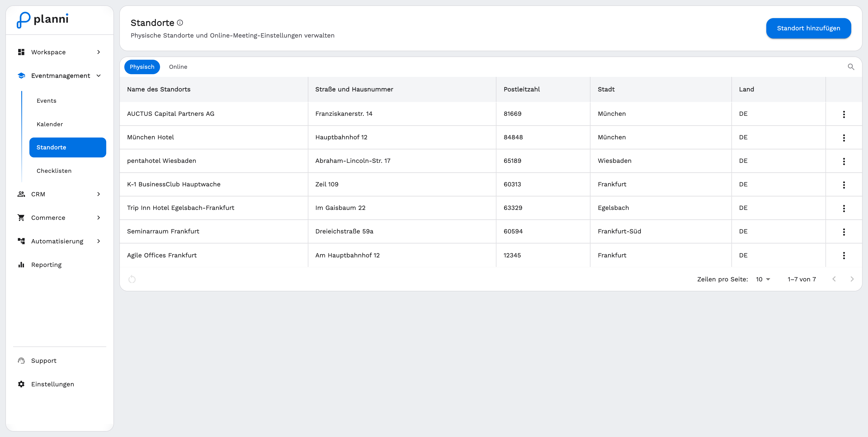This screenshot has width=868, height=437.
Task: Click the refresh icon below the table
Action: click(x=132, y=279)
